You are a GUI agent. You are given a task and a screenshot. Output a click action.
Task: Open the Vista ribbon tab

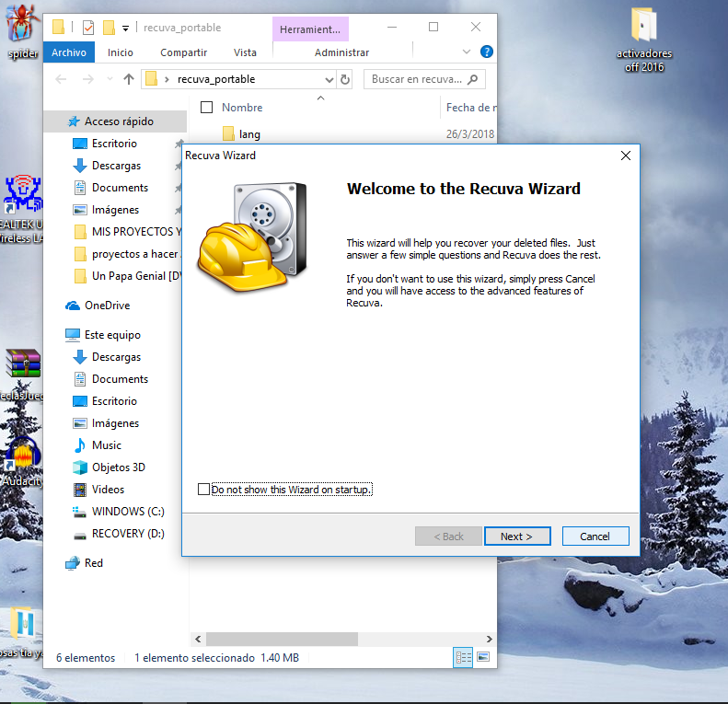click(x=245, y=52)
